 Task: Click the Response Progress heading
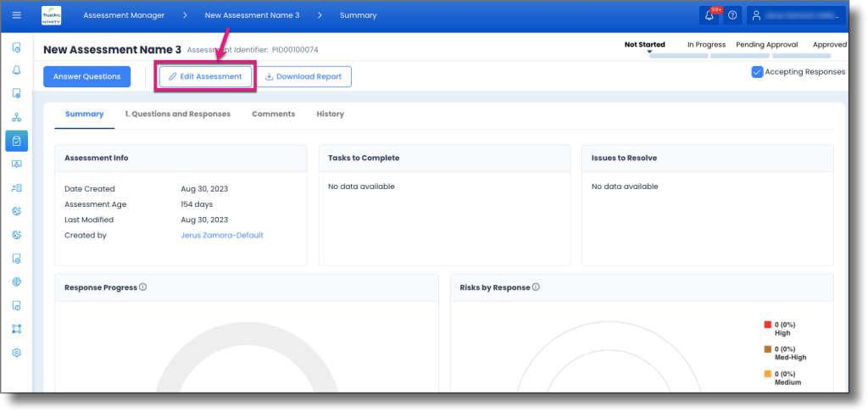101,287
